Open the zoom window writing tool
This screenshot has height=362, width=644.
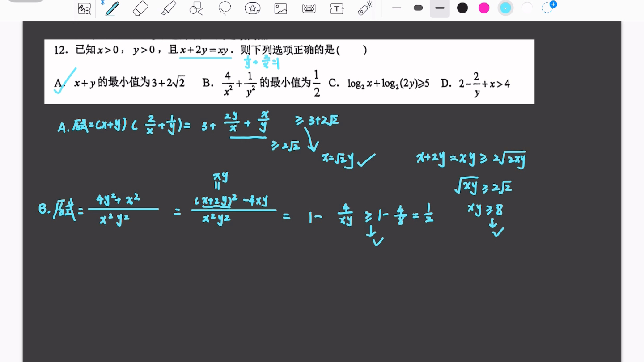pyautogui.click(x=85, y=8)
